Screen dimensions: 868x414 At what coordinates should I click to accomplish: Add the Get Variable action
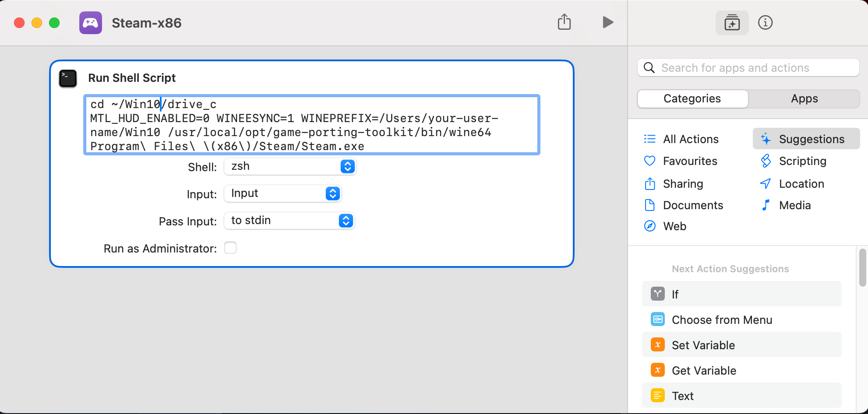741,370
